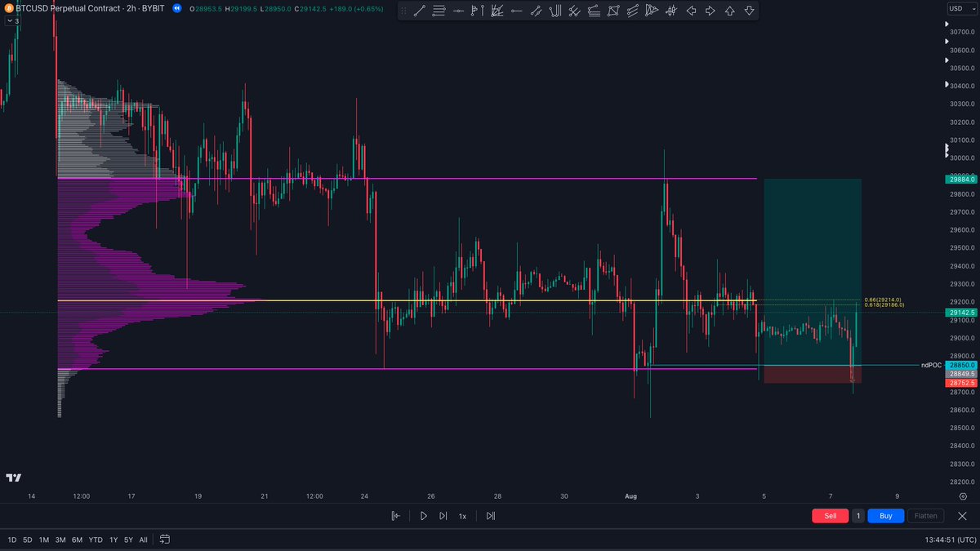Select the horizontal multi-line drawing tool
980x551 pixels.
(439, 11)
